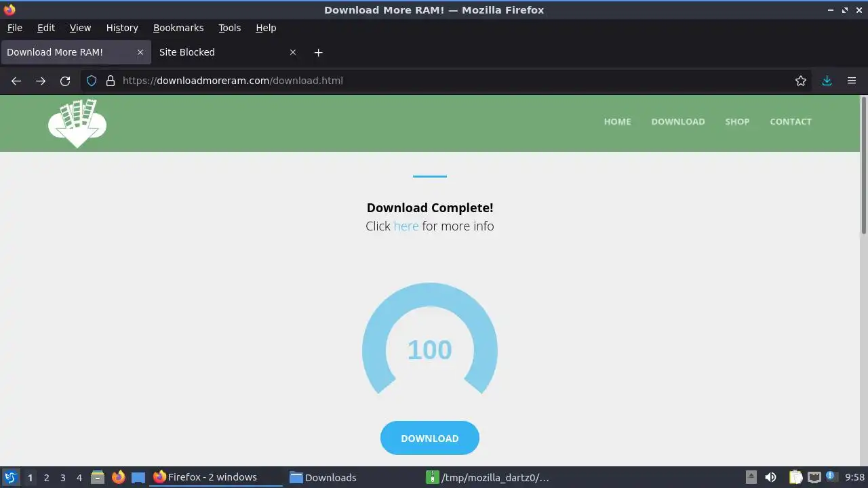Launch file manager from taskbar

(x=98, y=478)
